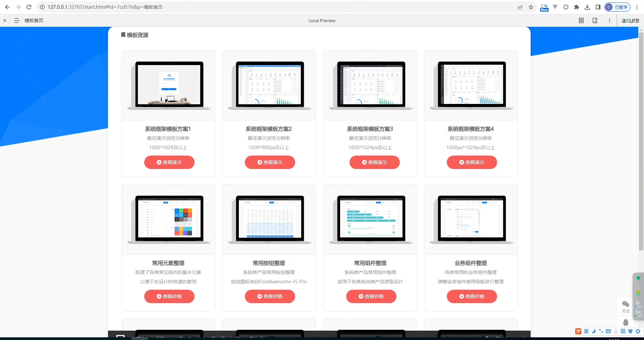
Task: Open the browser Downloads icon
Action: click(x=587, y=7)
